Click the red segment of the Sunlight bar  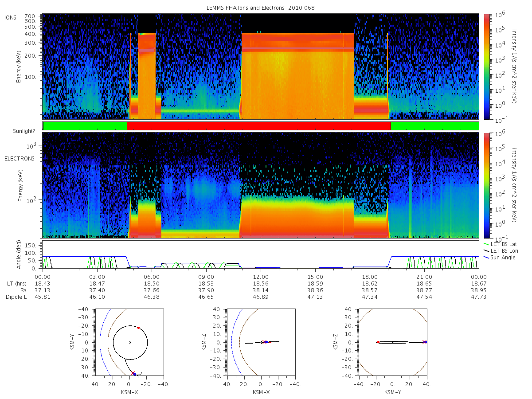(259, 126)
